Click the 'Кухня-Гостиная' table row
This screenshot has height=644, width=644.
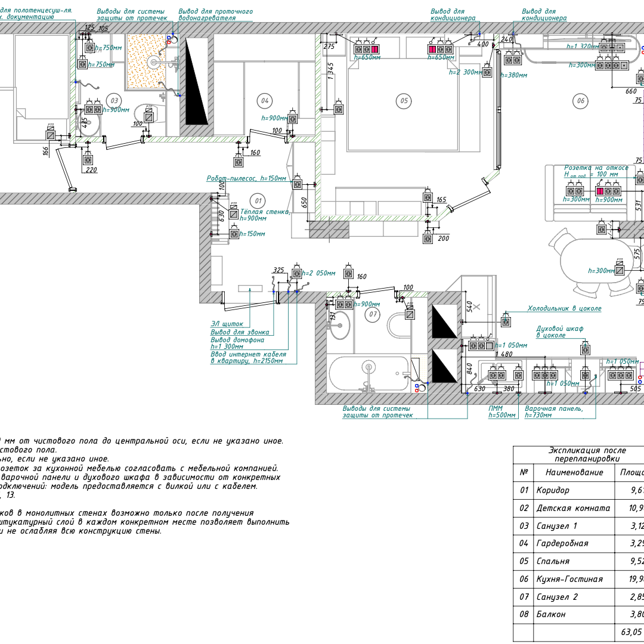coord(569,578)
